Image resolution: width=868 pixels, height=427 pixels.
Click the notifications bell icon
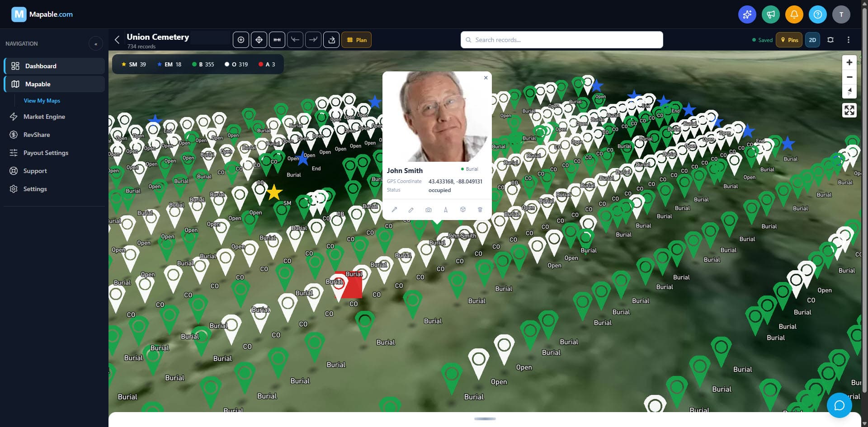pyautogui.click(x=794, y=14)
